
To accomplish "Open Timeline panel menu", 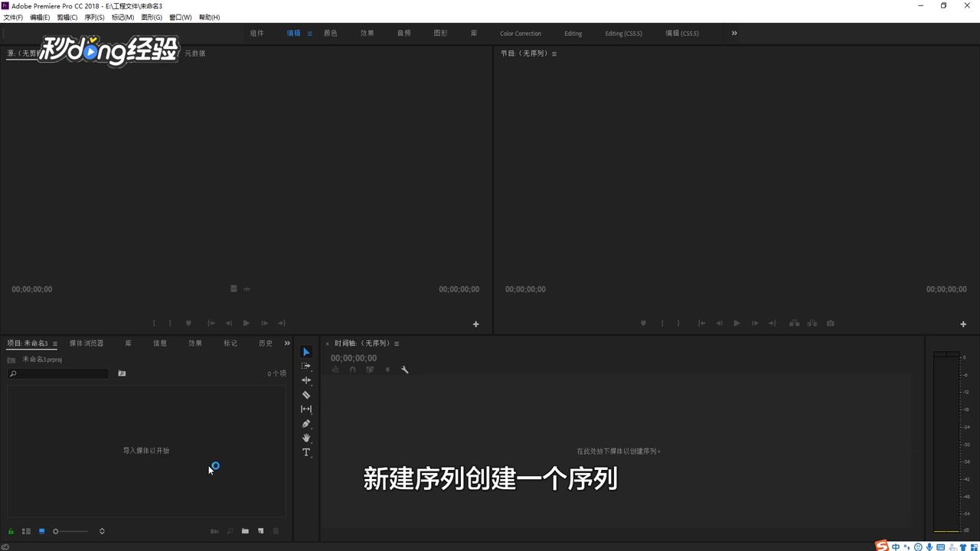I will pos(397,344).
